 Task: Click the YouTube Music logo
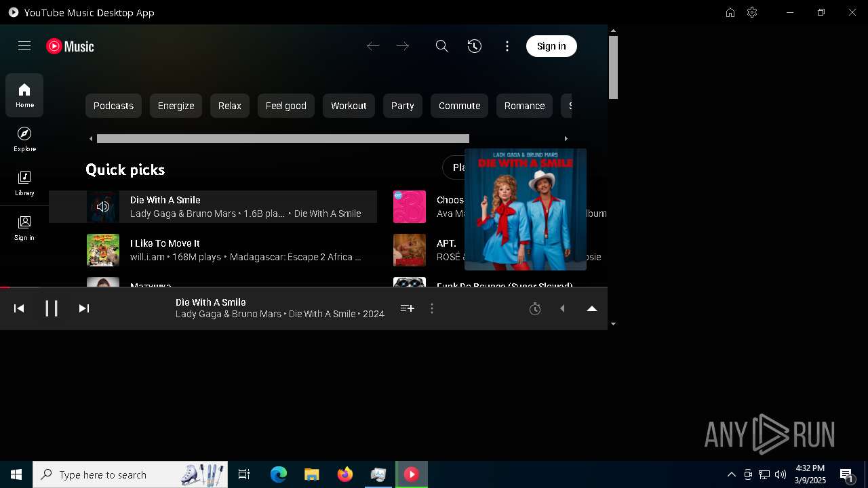coord(70,46)
